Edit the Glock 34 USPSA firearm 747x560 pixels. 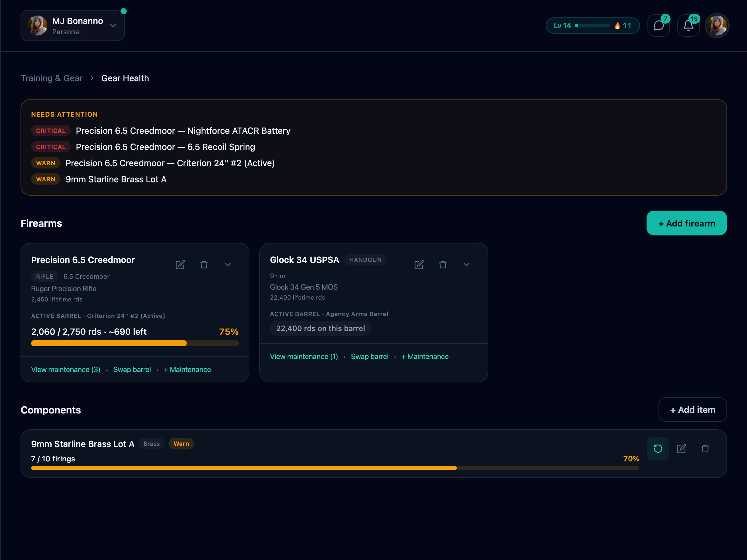pyautogui.click(x=419, y=264)
